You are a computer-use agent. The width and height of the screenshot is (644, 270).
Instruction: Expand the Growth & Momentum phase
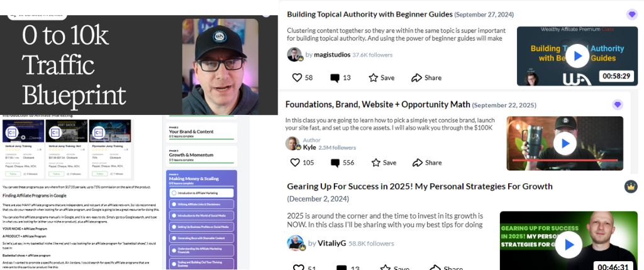(x=201, y=156)
